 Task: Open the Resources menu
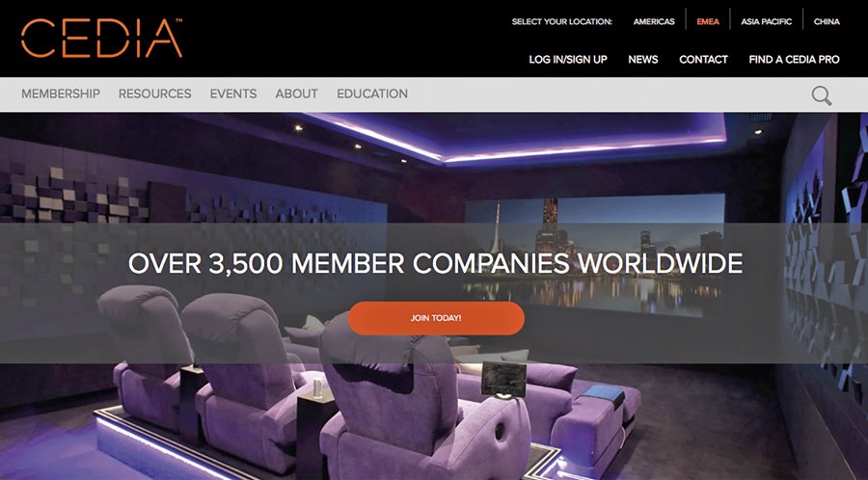click(155, 94)
